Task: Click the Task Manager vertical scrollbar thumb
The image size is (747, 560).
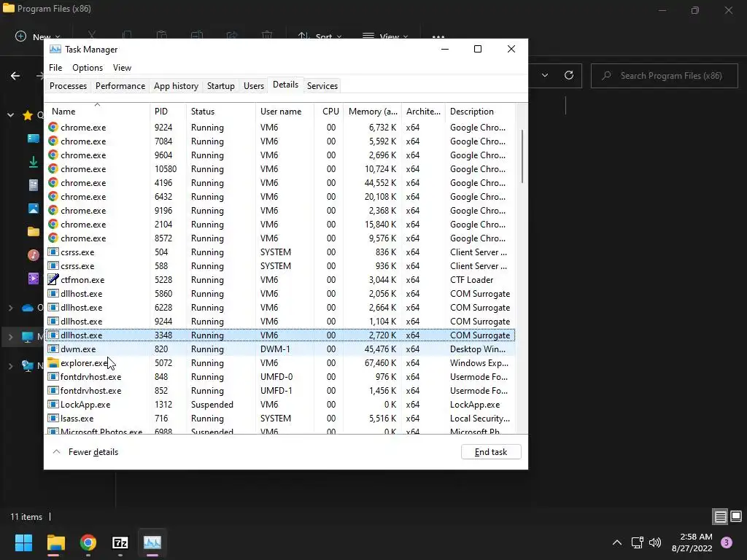Action: [522, 156]
